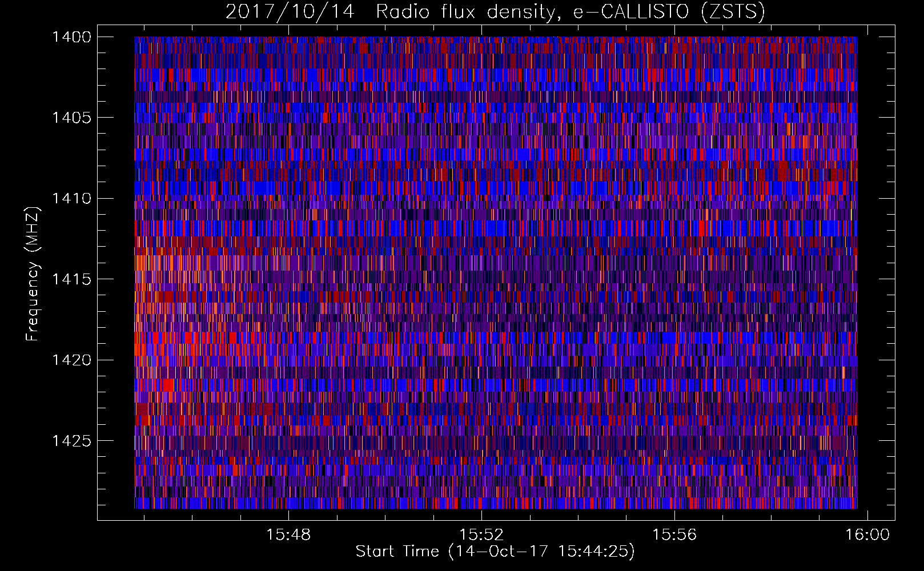Screen dimensions: 924x571
Task: Click the 'Start Time (14-Oct-17 15:44:25)' label
Action: 495,552
